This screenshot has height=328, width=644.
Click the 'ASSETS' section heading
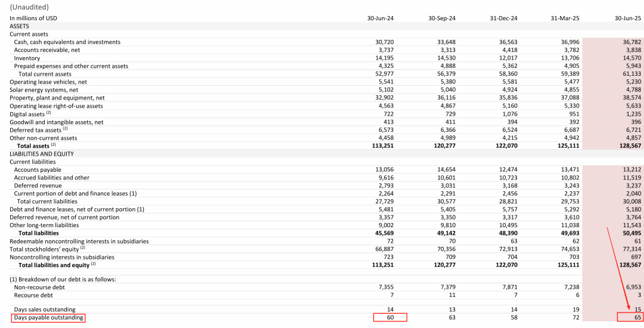(x=19, y=26)
